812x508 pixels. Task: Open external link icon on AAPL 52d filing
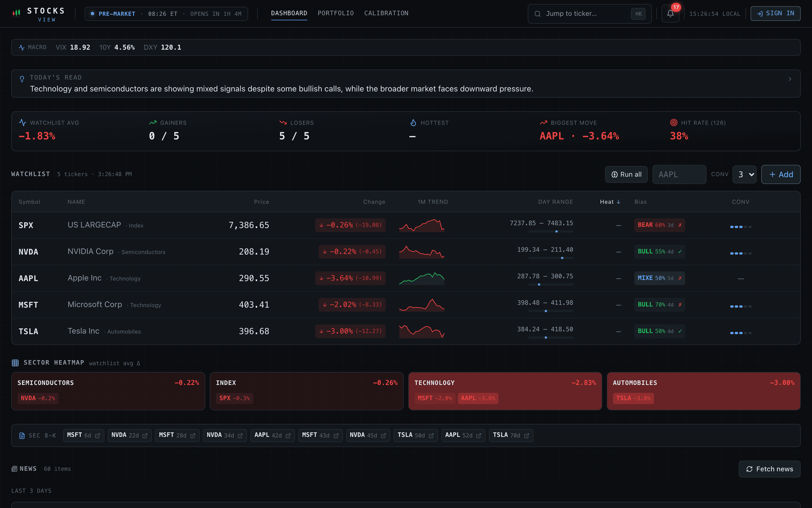(478, 436)
